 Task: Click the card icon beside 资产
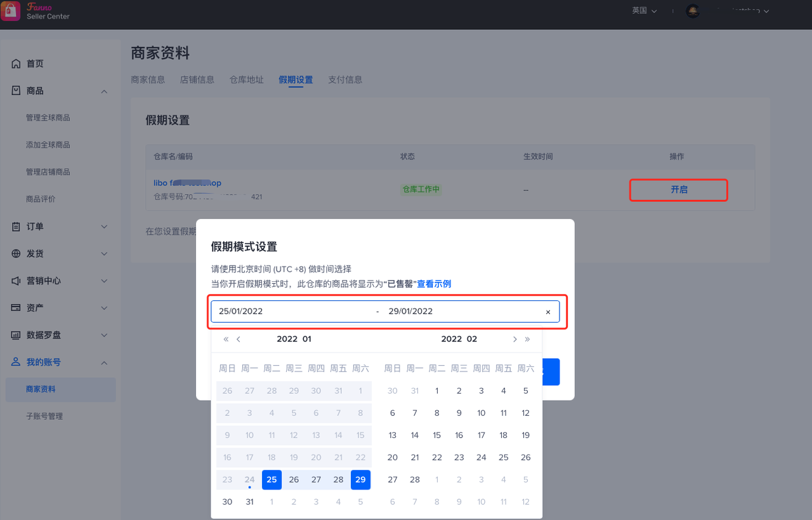(16, 308)
